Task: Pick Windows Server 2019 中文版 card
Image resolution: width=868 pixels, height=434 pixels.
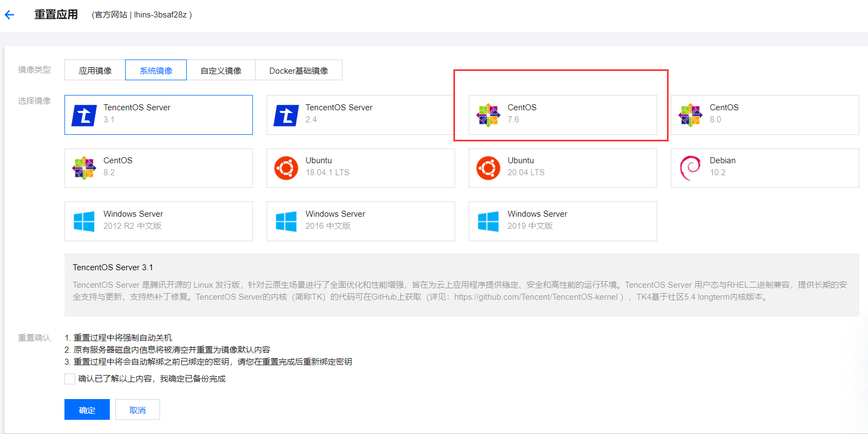Action: pos(563,222)
